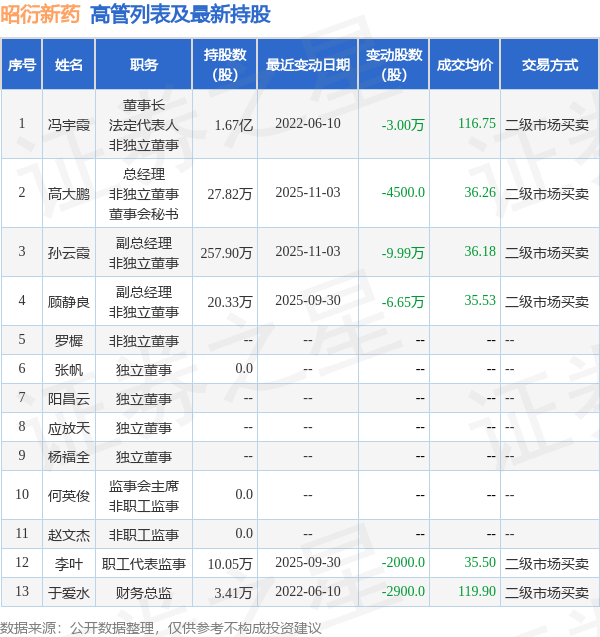Screen dimensions: 600x637
Task: Click 高大鹏's date 2025-11-03
Action: pos(308,192)
